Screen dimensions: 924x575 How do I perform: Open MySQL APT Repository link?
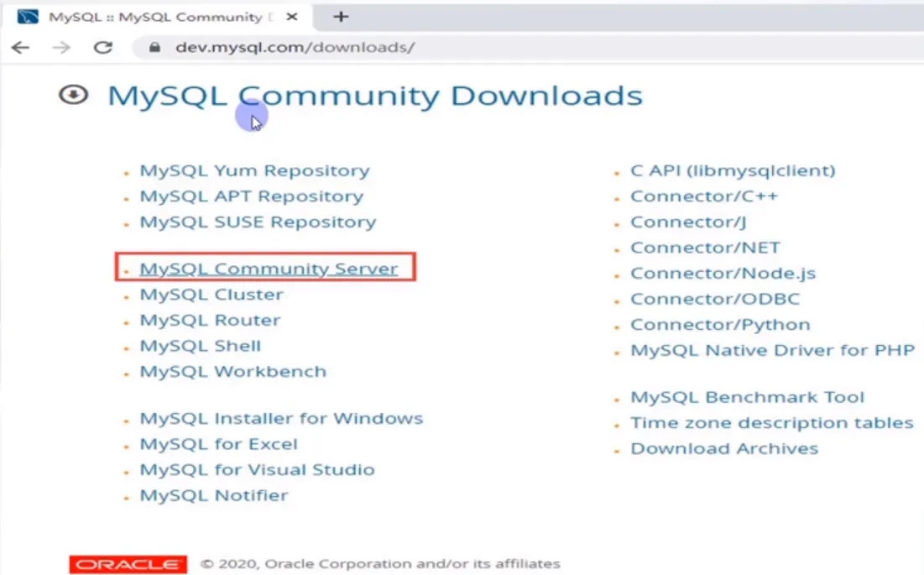[252, 196]
